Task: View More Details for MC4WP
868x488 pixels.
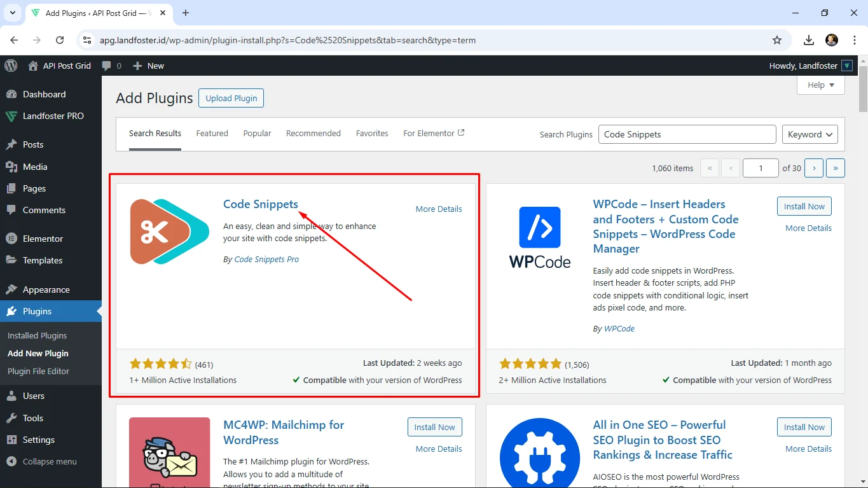Action: 439,449
